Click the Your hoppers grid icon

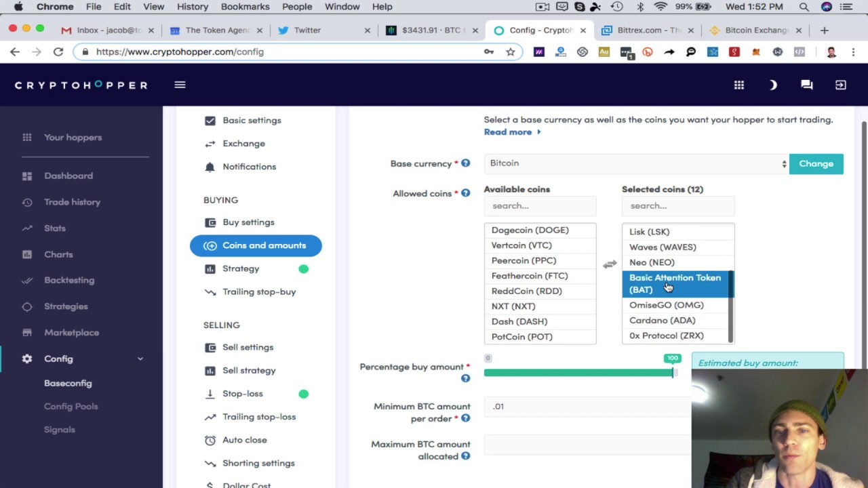coord(27,137)
